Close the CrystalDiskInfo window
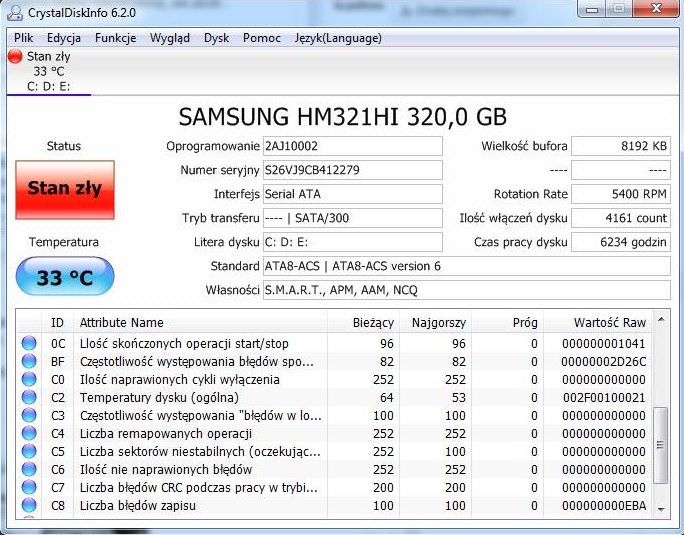 coord(656,9)
